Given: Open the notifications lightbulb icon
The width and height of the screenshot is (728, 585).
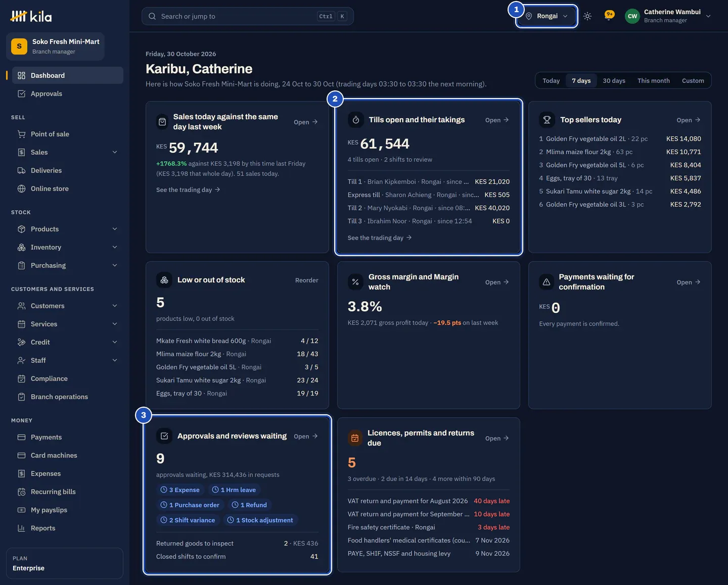Looking at the screenshot, I should pos(609,16).
